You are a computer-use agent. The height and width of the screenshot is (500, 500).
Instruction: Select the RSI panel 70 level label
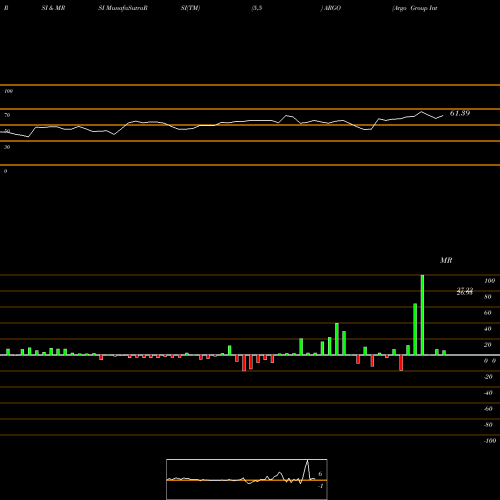coord(7,115)
